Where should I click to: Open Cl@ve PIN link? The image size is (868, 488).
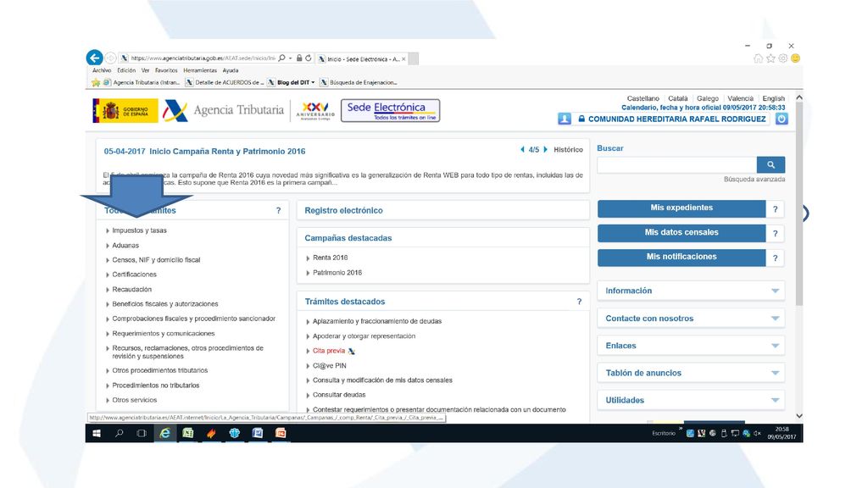click(x=330, y=366)
